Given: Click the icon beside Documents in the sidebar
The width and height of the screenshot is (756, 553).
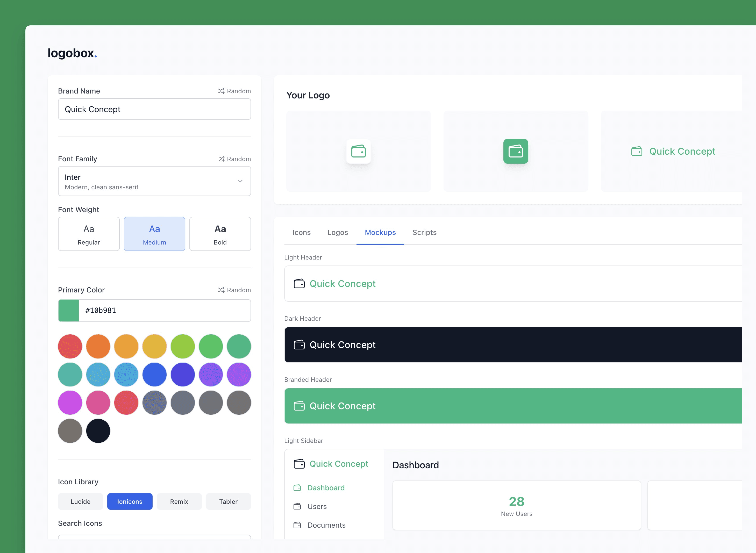Looking at the screenshot, I should (x=297, y=525).
